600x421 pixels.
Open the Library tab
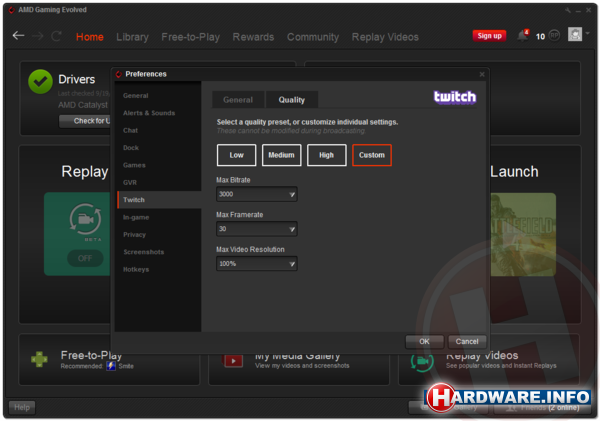pyautogui.click(x=132, y=37)
